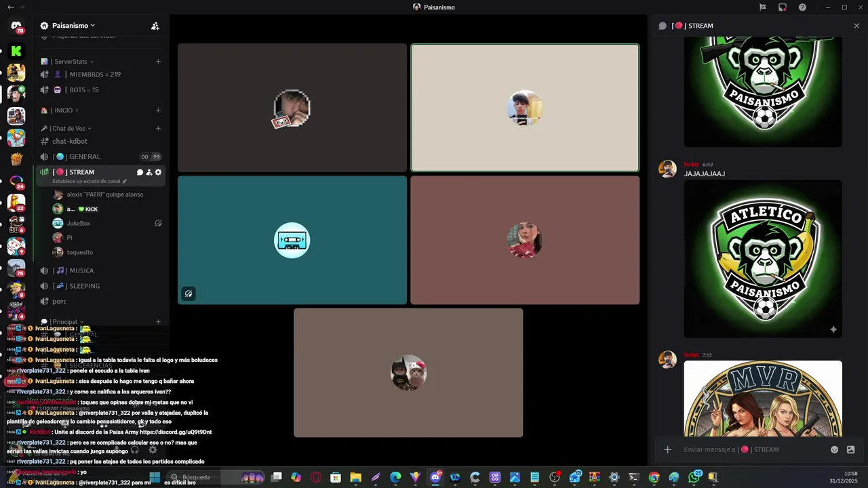Open STREAM channel settings gear

click(158, 172)
